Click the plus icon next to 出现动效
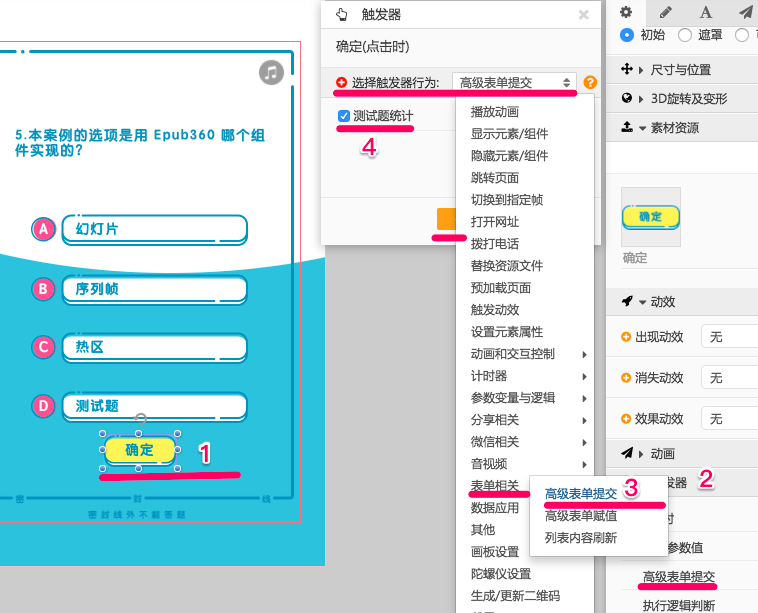The image size is (758, 613). 627,337
